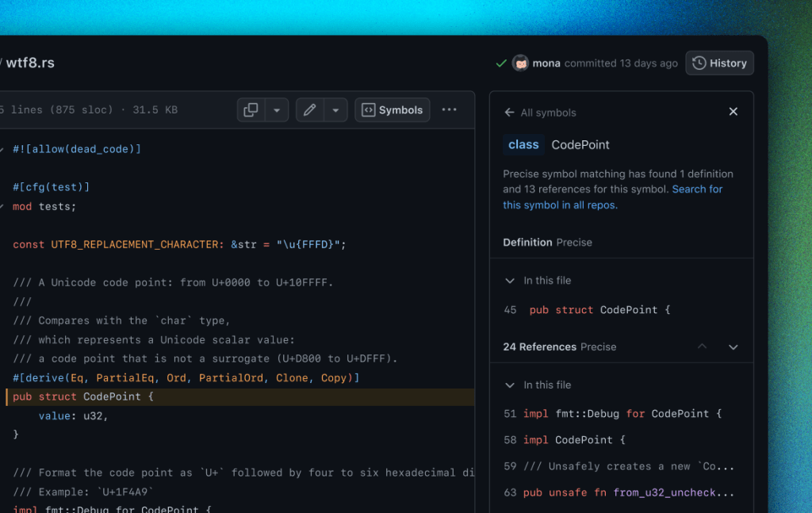Open the copy button dropdown arrow
812x513 pixels.
[x=276, y=109]
